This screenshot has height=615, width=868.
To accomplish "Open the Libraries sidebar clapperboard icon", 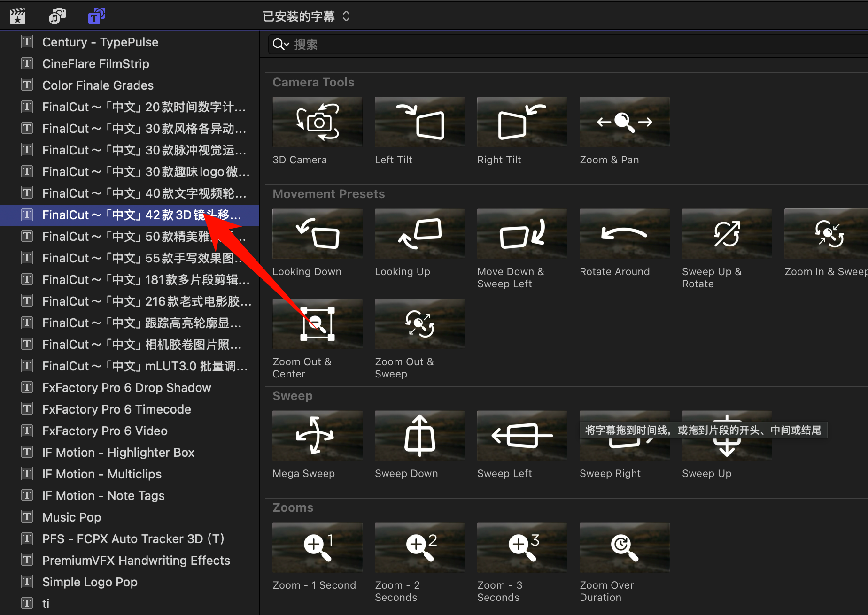I will (x=18, y=16).
